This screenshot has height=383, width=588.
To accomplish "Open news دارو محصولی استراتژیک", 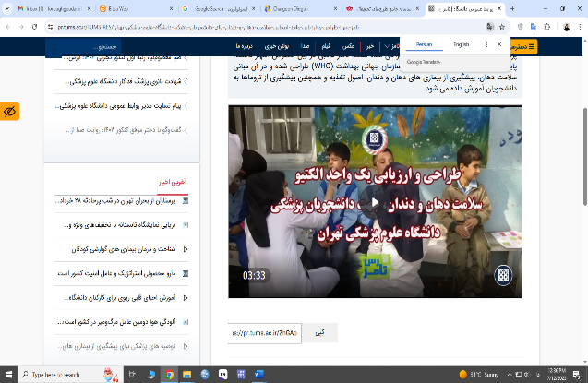I will [x=116, y=273].
